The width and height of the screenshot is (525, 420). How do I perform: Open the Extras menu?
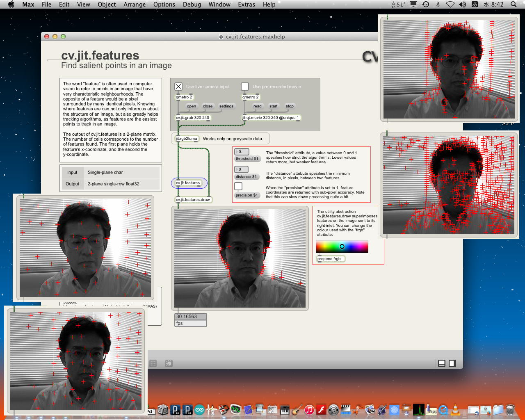(x=246, y=5)
